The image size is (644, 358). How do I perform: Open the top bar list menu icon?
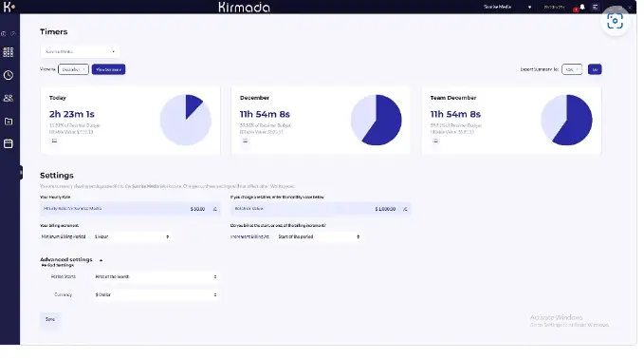pos(595,7)
